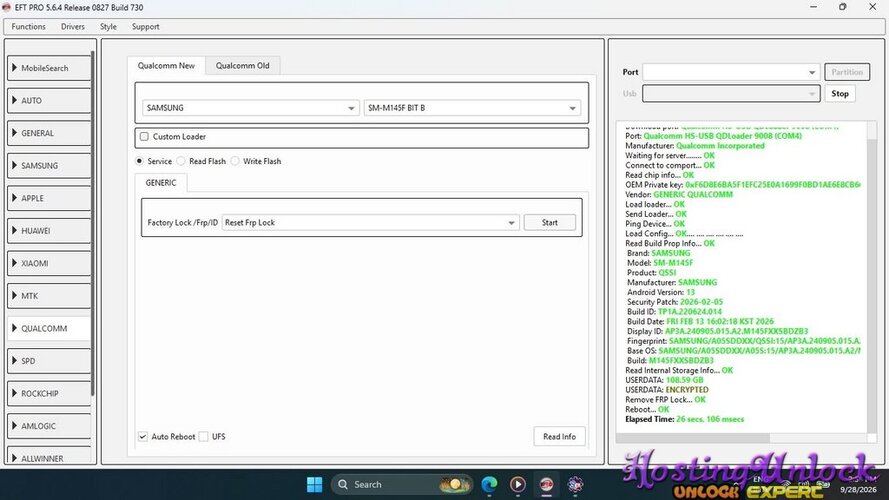The image size is (889, 500).
Task: Click the OEM Private key log line
Action: coord(742,185)
